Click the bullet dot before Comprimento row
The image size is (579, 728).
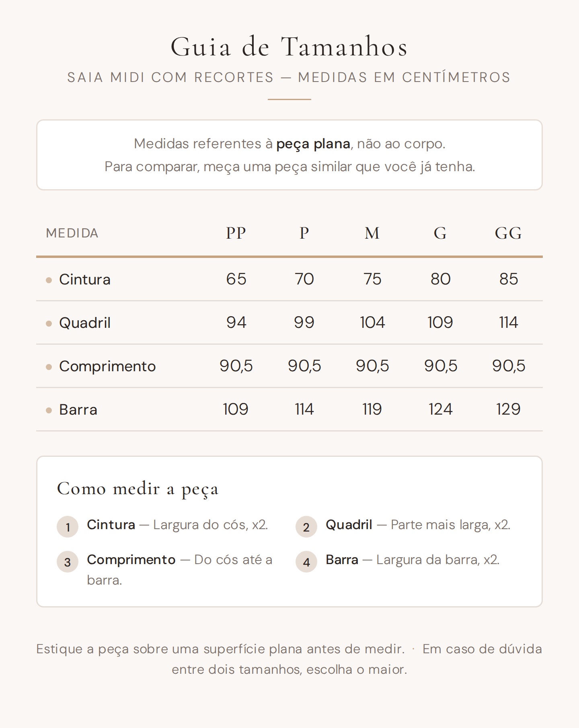pos(49,367)
